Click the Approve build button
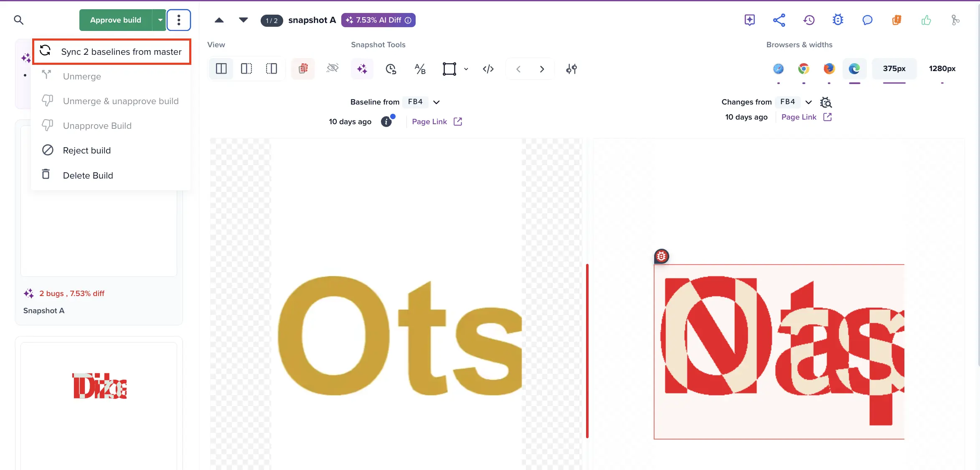 coord(116,20)
